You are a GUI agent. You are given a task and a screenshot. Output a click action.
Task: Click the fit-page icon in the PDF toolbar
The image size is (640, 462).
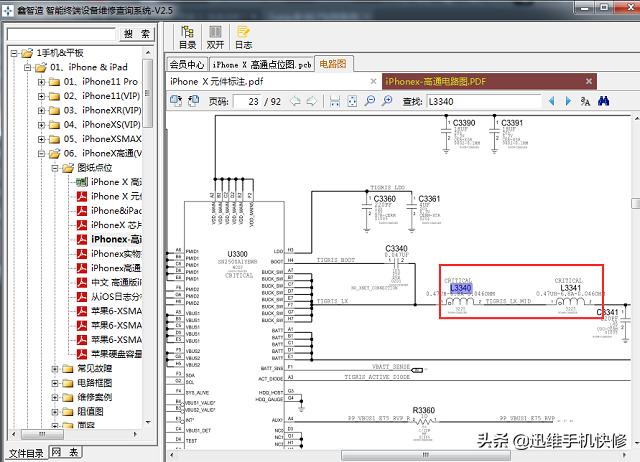352,101
